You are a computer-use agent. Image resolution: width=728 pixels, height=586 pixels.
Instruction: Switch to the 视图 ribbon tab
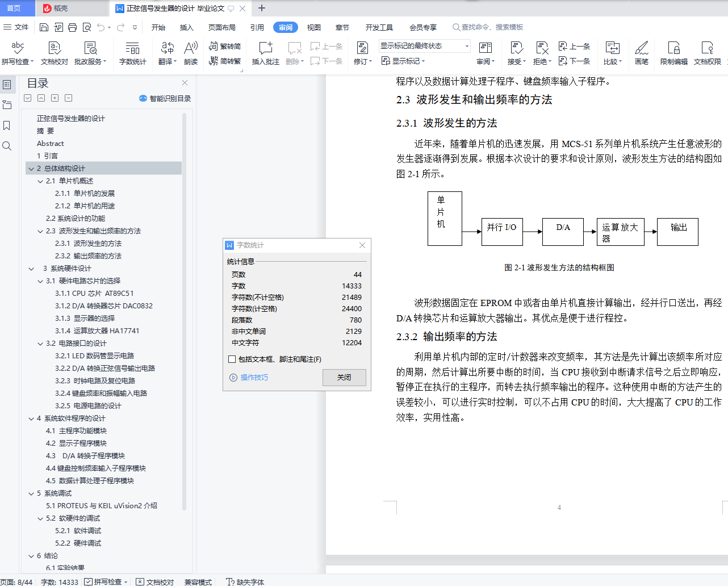[x=313, y=27]
